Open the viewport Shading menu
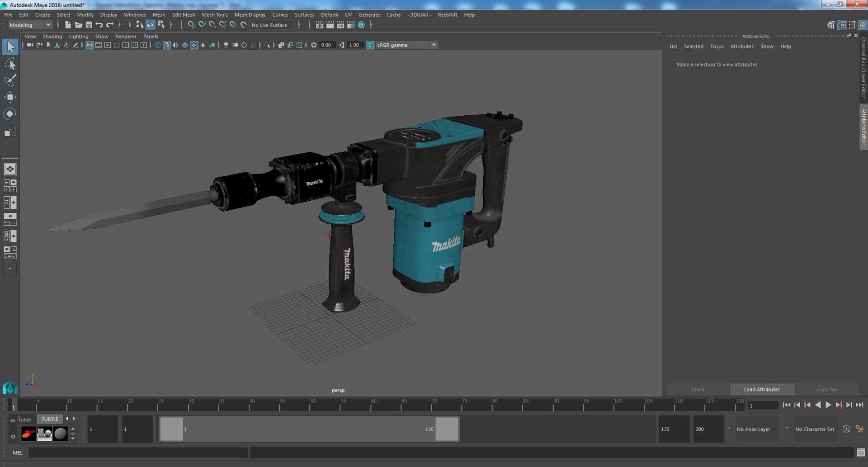868x467 pixels. pyautogui.click(x=52, y=36)
